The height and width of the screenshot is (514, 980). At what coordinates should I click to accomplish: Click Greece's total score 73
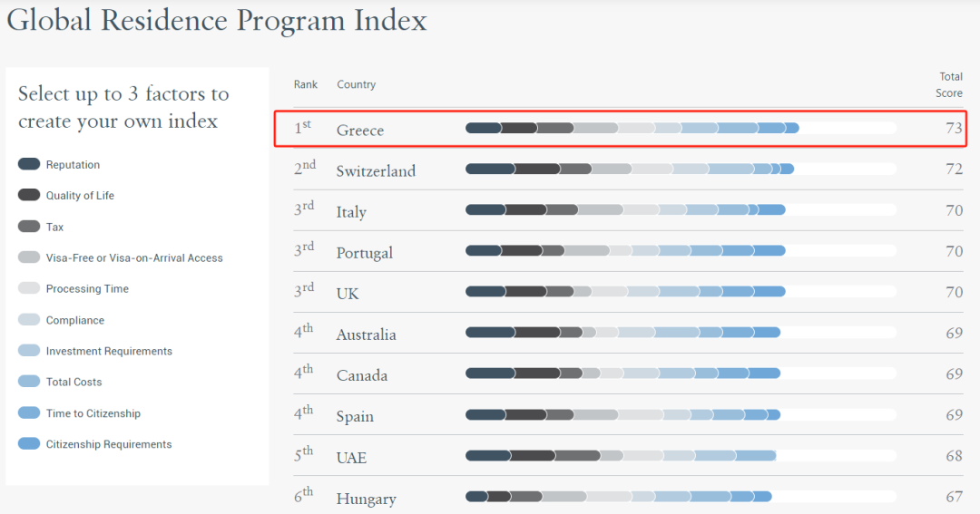pos(954,128)
